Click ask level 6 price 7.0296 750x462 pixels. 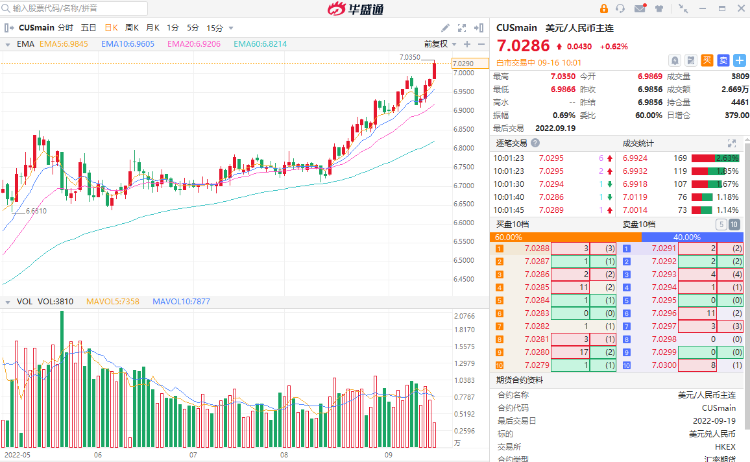click(664, 313)
